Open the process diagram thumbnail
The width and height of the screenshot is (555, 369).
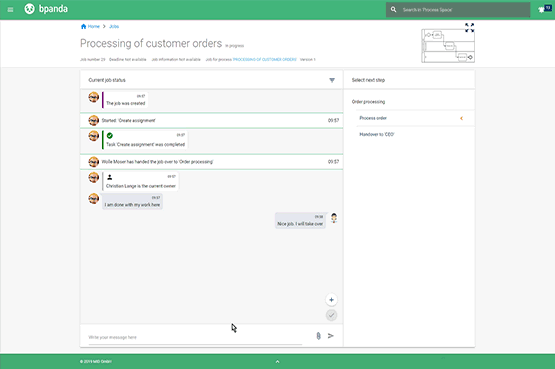[x=448, y=46]
